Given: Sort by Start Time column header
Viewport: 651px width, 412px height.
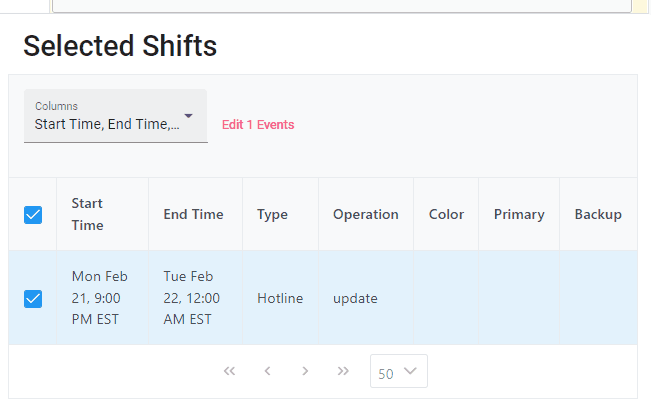Looking at the screenshot, I should (88, 214).
